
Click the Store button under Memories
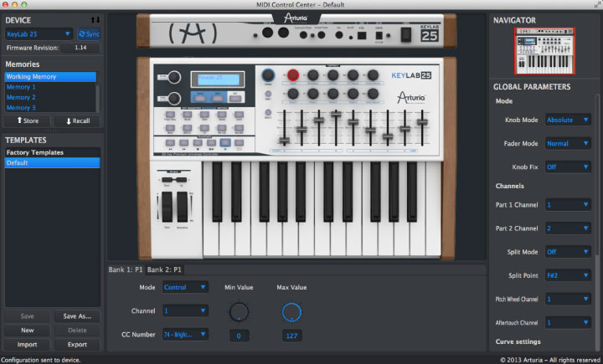point(28,120)
